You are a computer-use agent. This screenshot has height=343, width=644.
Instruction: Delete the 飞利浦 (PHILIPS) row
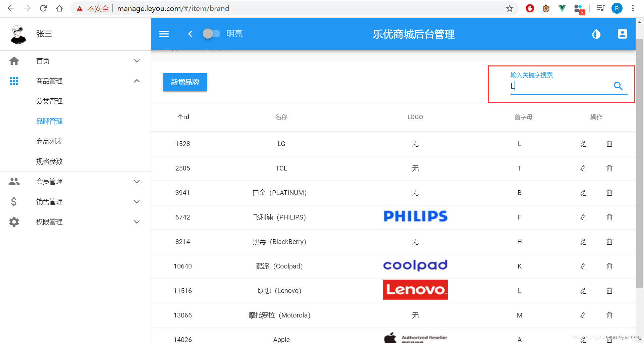click(609, 217)
